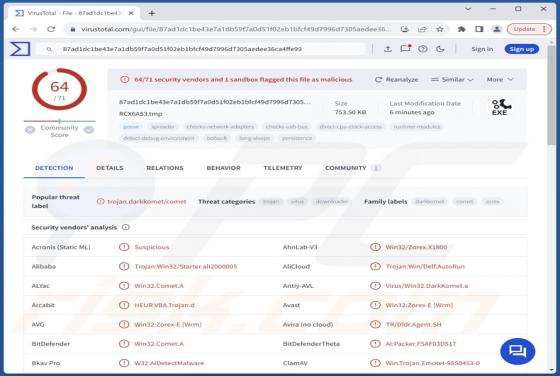The width and height of the screenshot is (560, 376).
Task: Click the warning icon in the malicious banner
Action: [x=124, y=80]
